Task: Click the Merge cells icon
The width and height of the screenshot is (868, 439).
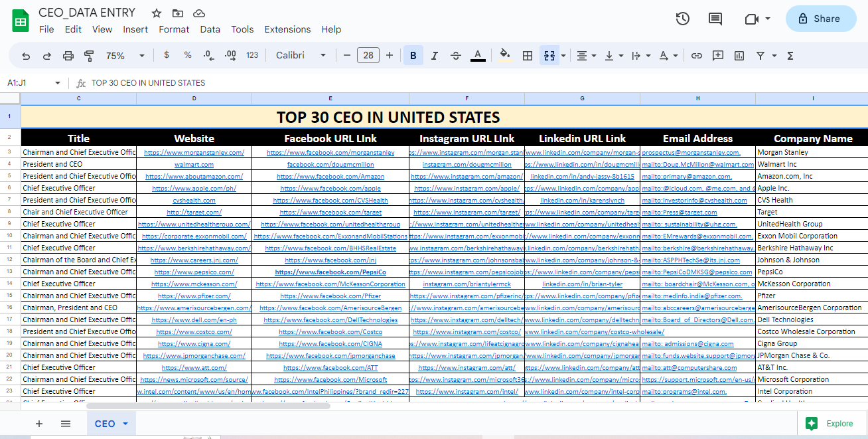Action: coord(549,56)
